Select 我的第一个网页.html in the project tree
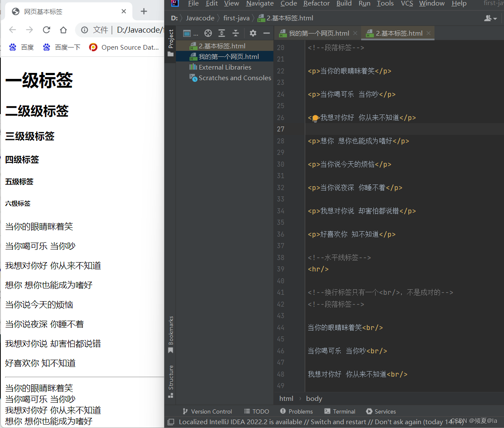 [x=225, y=56]
